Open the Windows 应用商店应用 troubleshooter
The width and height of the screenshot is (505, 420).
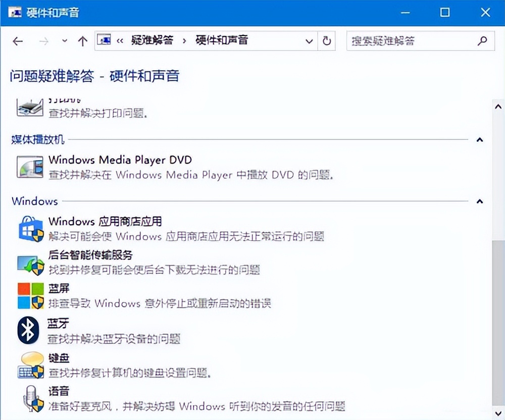[x=106, y=222]
